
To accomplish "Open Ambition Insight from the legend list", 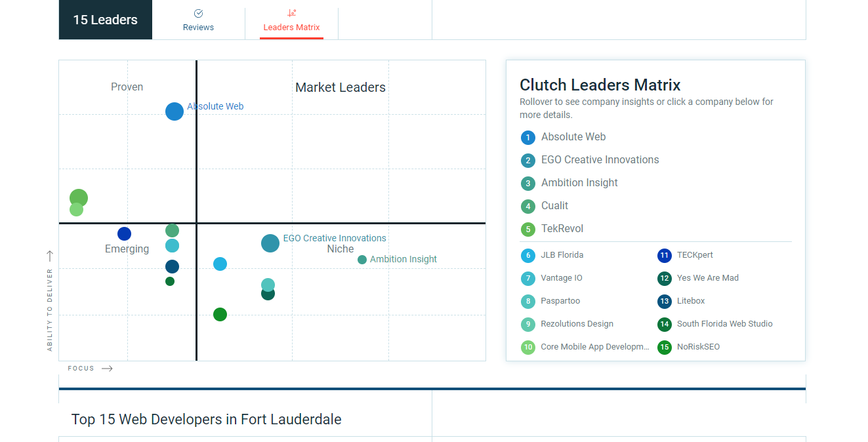I will [x=579, y=183].
